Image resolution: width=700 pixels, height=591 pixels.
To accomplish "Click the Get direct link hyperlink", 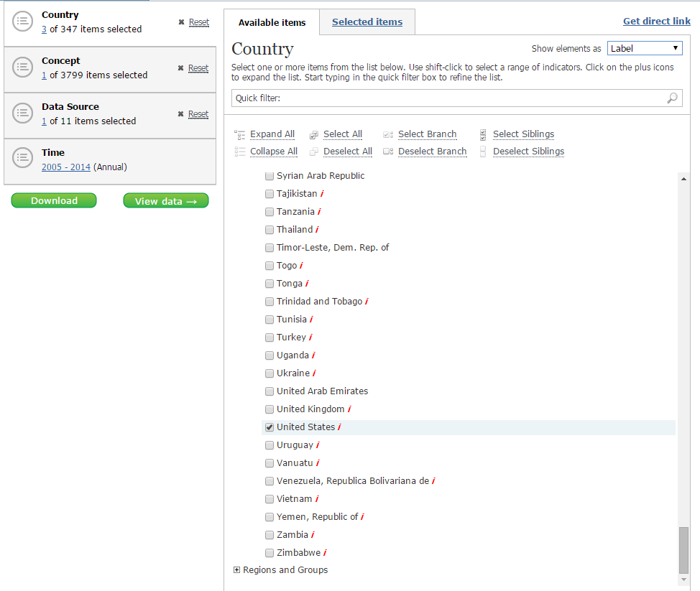I will tap(656, 22).
